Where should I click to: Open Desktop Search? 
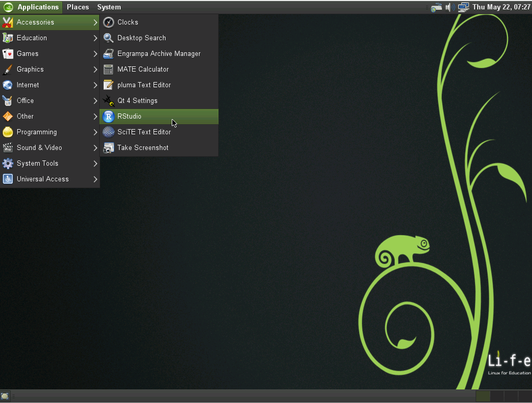click(x=159, y=38)
